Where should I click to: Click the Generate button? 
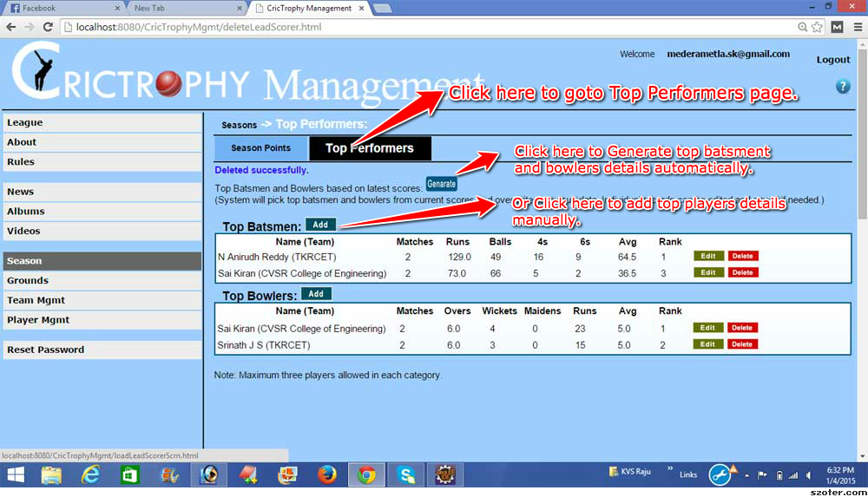441,184
